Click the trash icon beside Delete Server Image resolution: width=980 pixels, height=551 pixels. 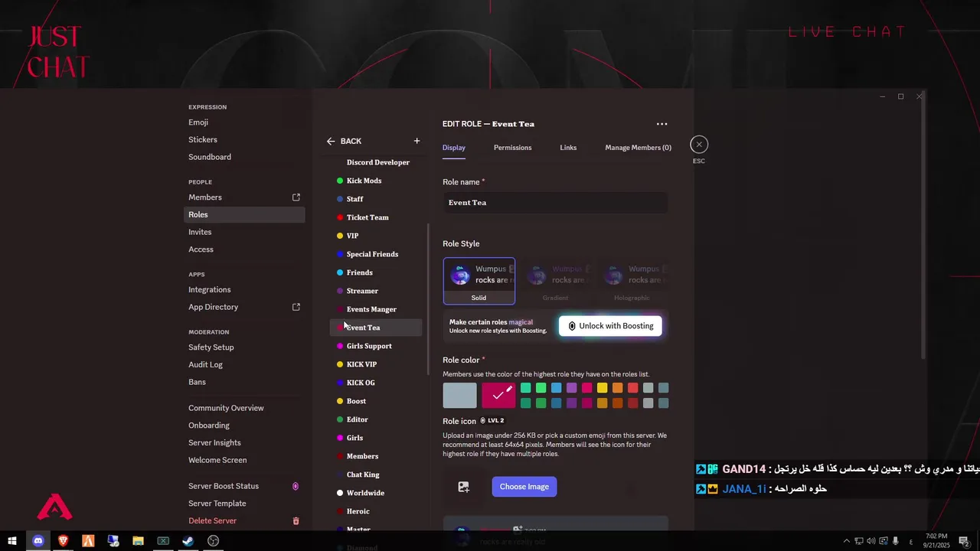pos(296,521)
